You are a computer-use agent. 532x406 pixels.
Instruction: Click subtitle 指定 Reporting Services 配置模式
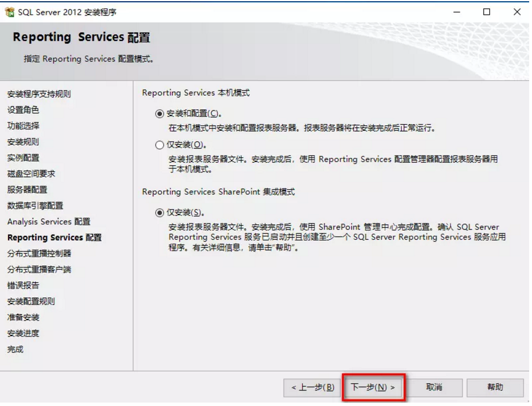tap(89, 59)
